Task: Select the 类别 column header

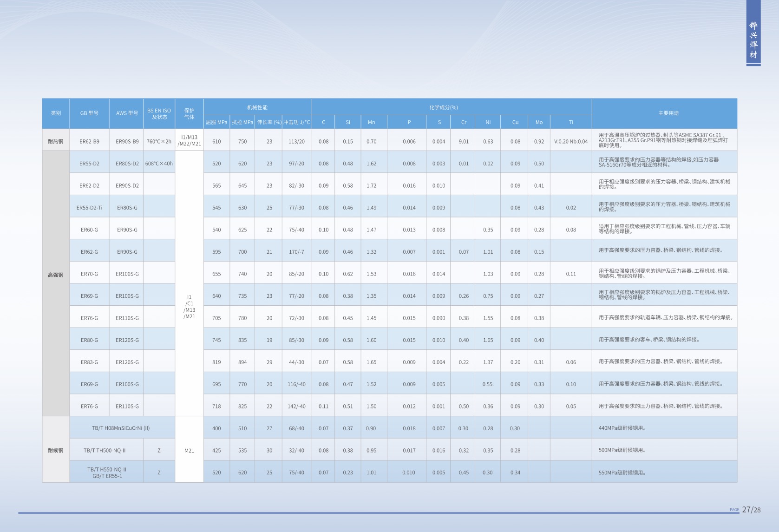Action: (x=56, y=113)
